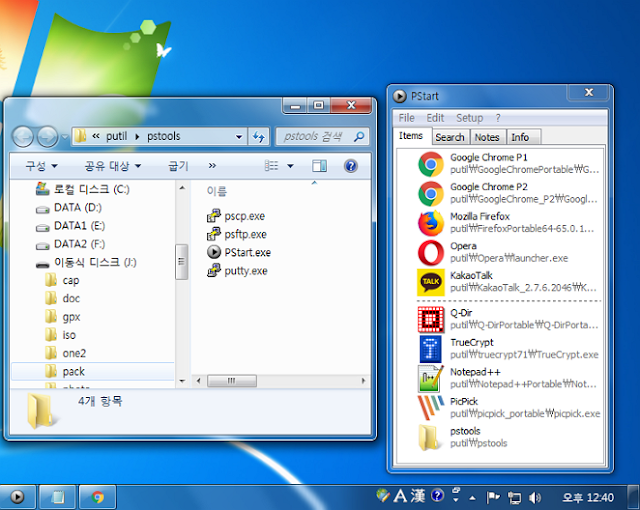Open Explorer help question mark icon

(351, 166)
